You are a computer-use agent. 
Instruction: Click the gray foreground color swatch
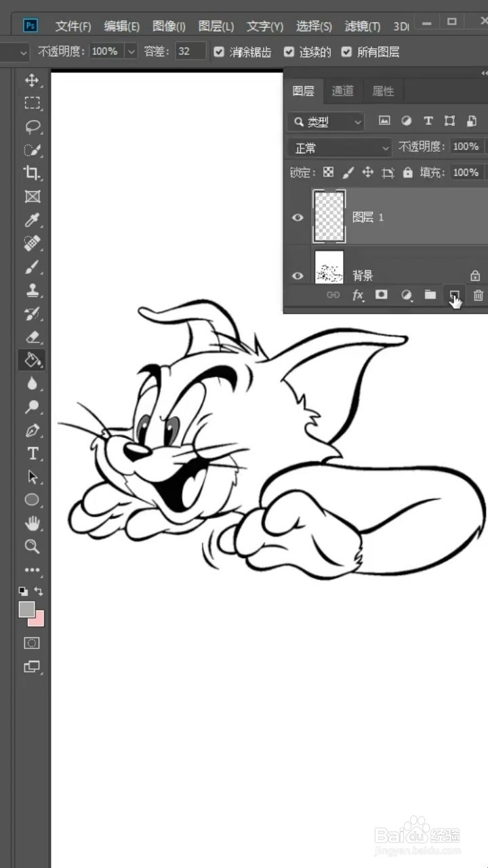(26, 609)
